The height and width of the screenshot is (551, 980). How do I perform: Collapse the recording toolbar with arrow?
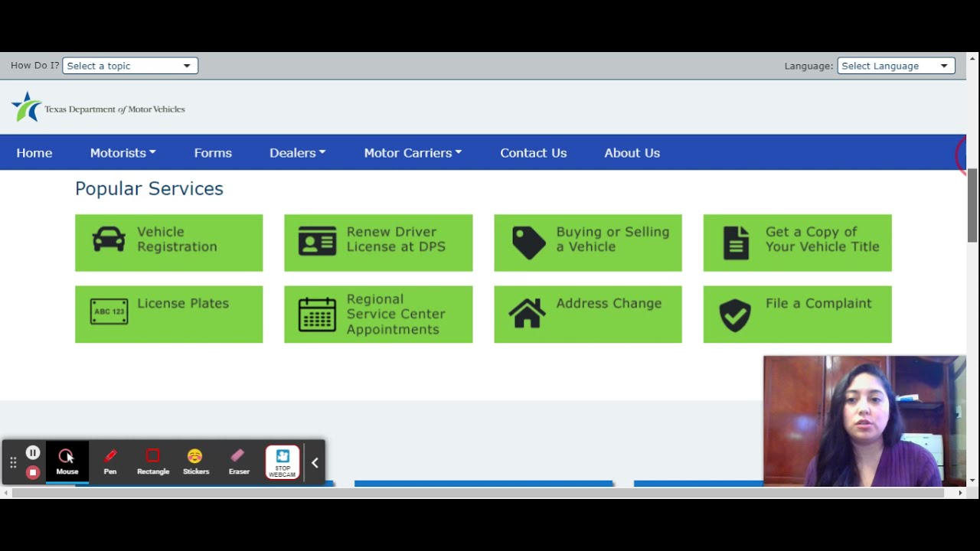pyautogui.click(x=315, y=463)
